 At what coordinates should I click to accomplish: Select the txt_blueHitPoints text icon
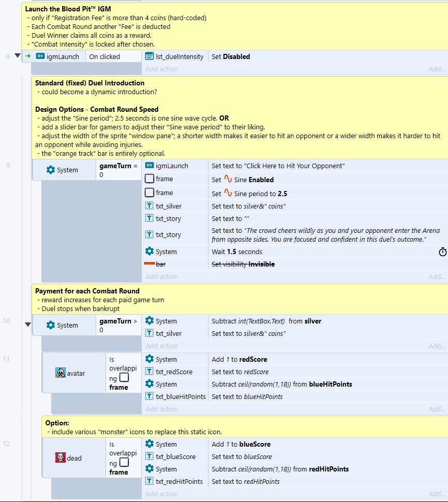point(150,396)
